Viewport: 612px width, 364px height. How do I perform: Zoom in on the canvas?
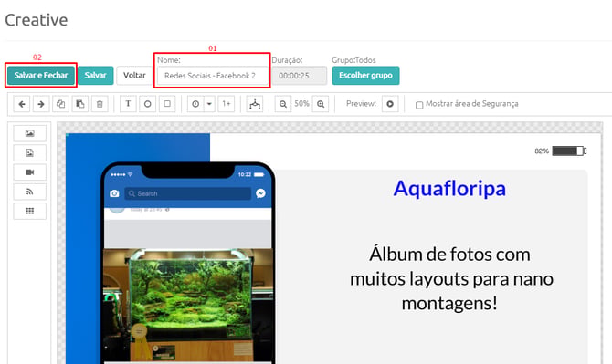[x=321, y=104]
